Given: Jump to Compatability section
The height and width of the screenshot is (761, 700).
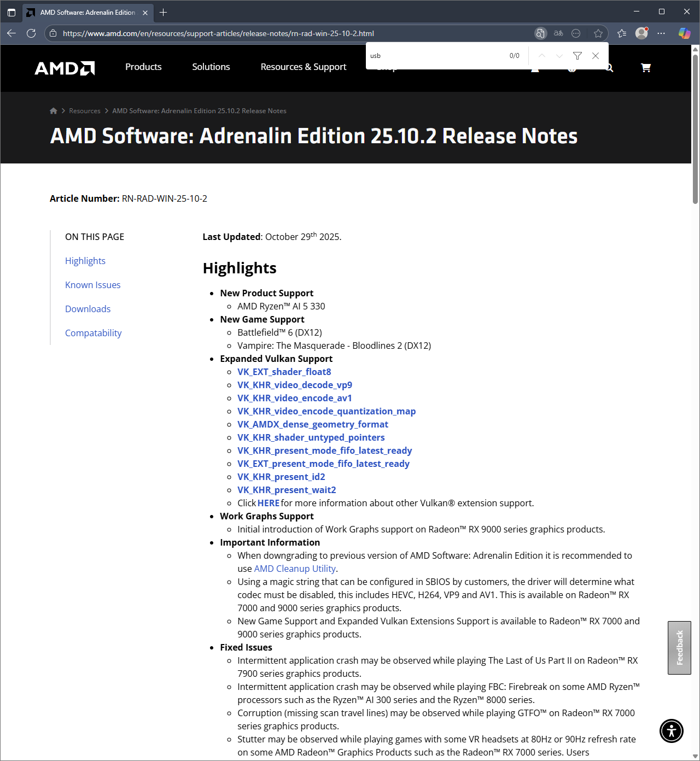Looking at the screenshot, I should (x=94, y=333).
